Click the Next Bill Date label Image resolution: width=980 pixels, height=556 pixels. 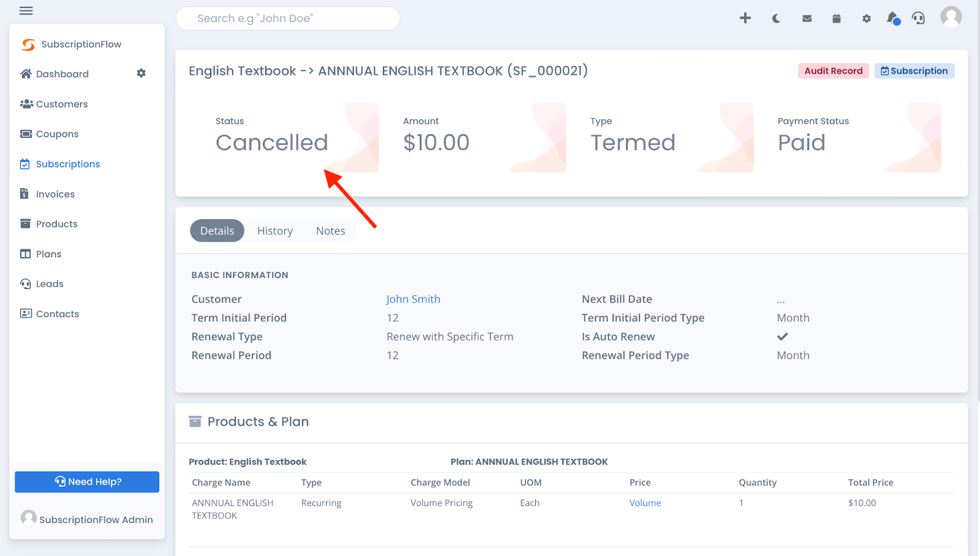(617, 299)
